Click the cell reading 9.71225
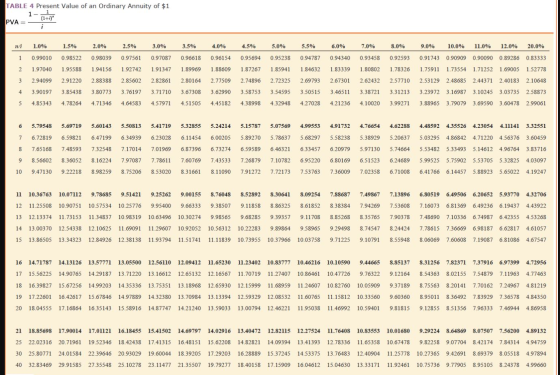The image size is (560, 375). [340, 240]
